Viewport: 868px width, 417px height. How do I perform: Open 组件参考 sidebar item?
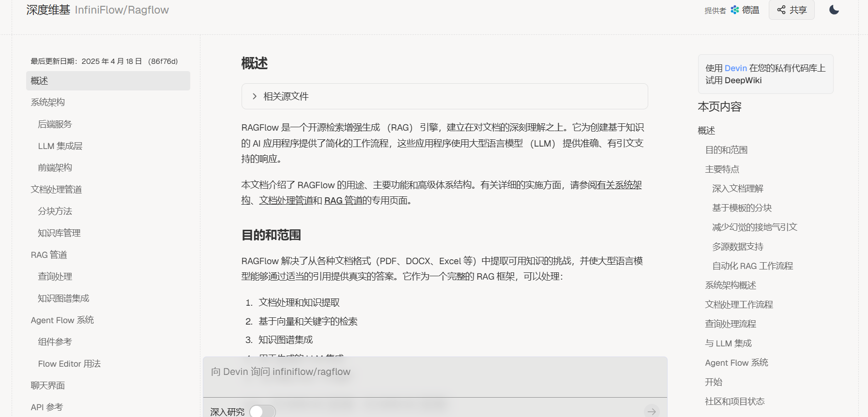tap(55, 342)
